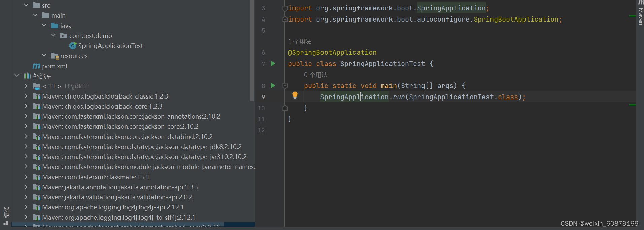Click the jackson-core:2.10.2 library icon
The height and width of the screenshot is (230, 644).
(36, 127)
